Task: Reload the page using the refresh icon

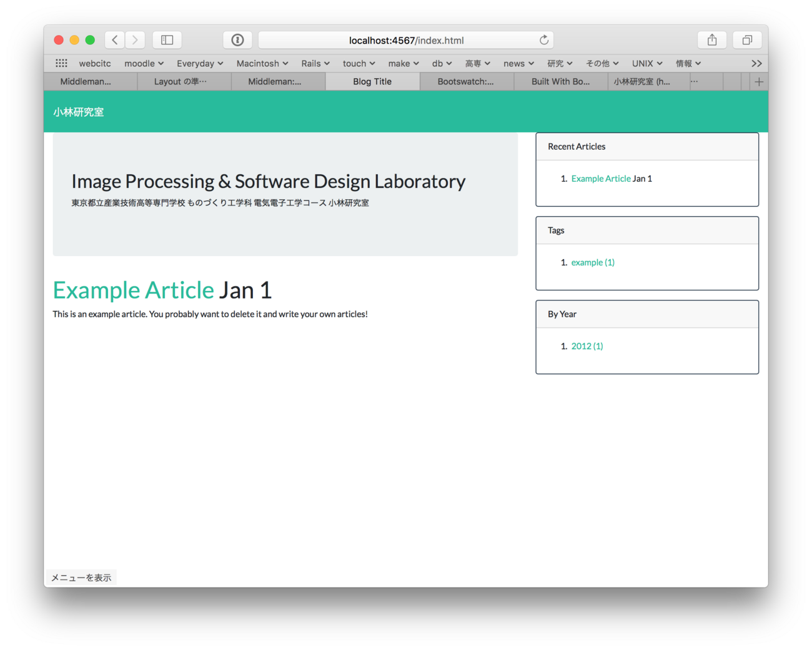Action: (544, 40)
